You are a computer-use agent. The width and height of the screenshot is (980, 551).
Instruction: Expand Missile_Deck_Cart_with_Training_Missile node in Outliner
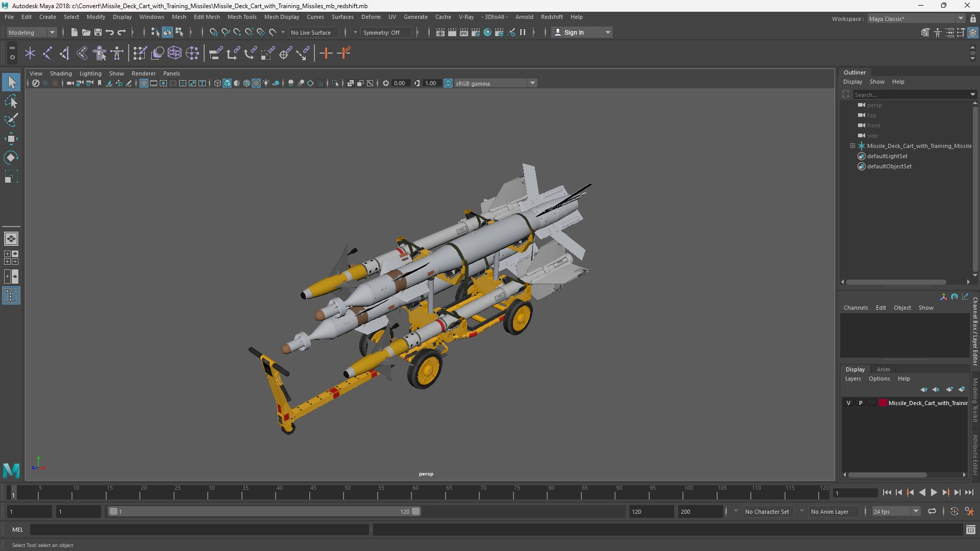pyautogui.click(x=852, y=146)
